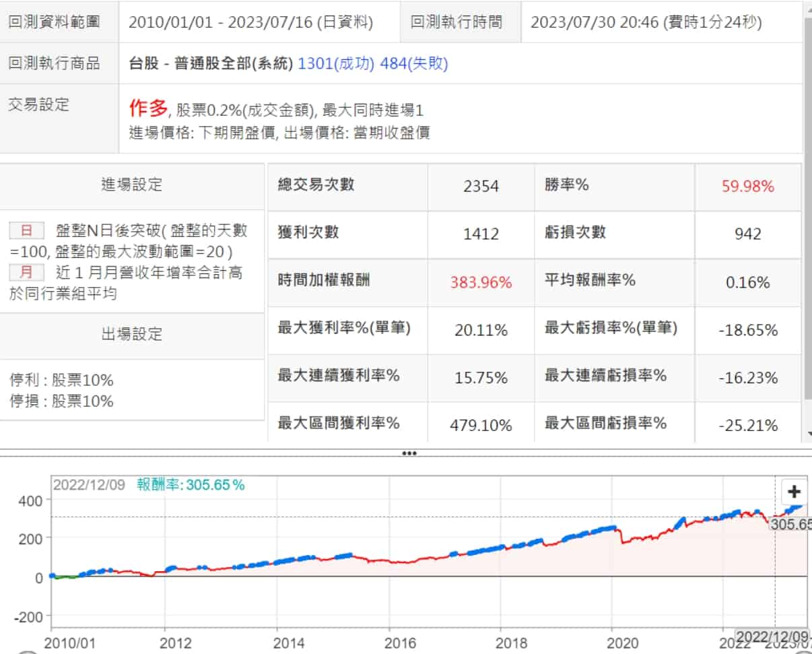The height and width of the screenshot is (654, 812).
Task: Click the three-dot panel splitter handle
Action: (409, 453)
